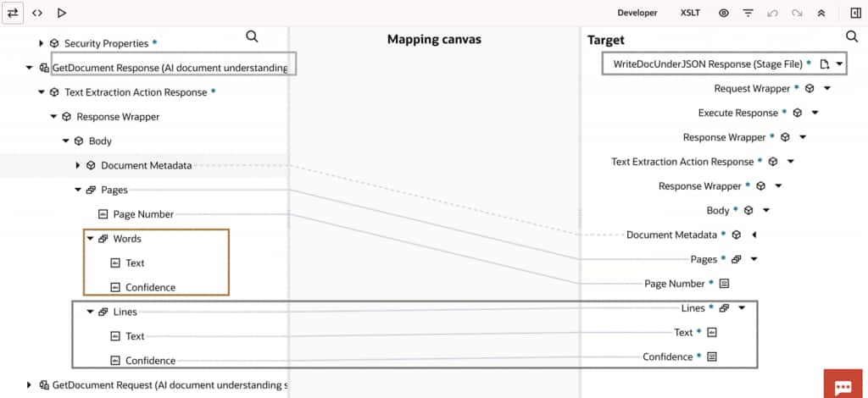Click the undo arrow icon
The width and height of the screenshot is (868, 398).
coord(772,14)
